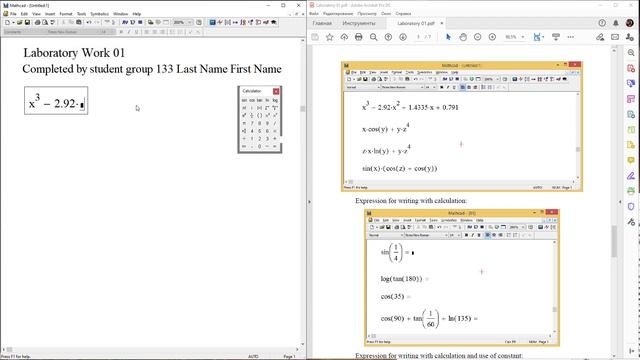Switch to Инструменты tab in Acrobat
This screenshot has width=640, height=360.
[359, 23]
